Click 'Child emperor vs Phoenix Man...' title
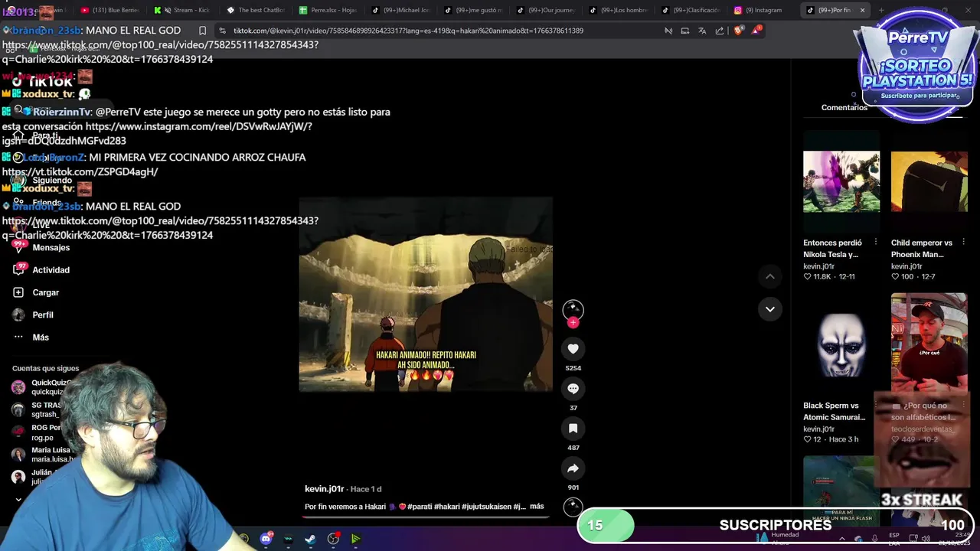Screen dimensions: 980x551 (x=922, y=249)
